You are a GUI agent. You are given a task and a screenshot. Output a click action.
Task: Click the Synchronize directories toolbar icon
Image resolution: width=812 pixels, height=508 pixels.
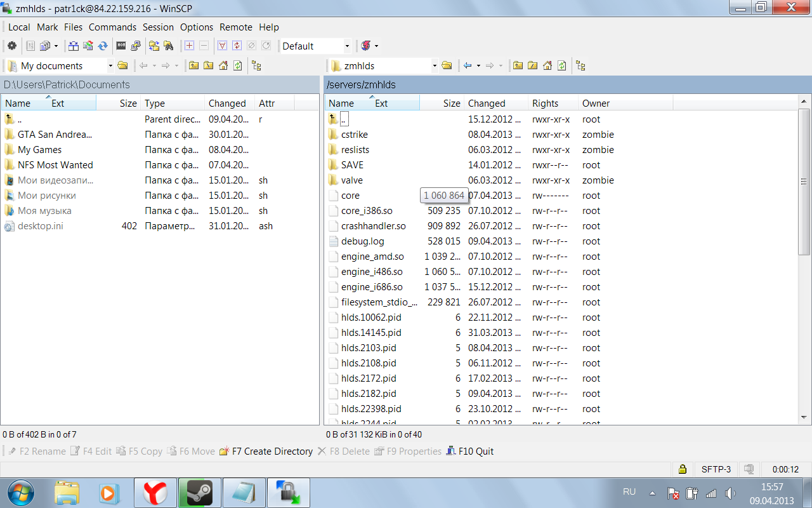88,46
